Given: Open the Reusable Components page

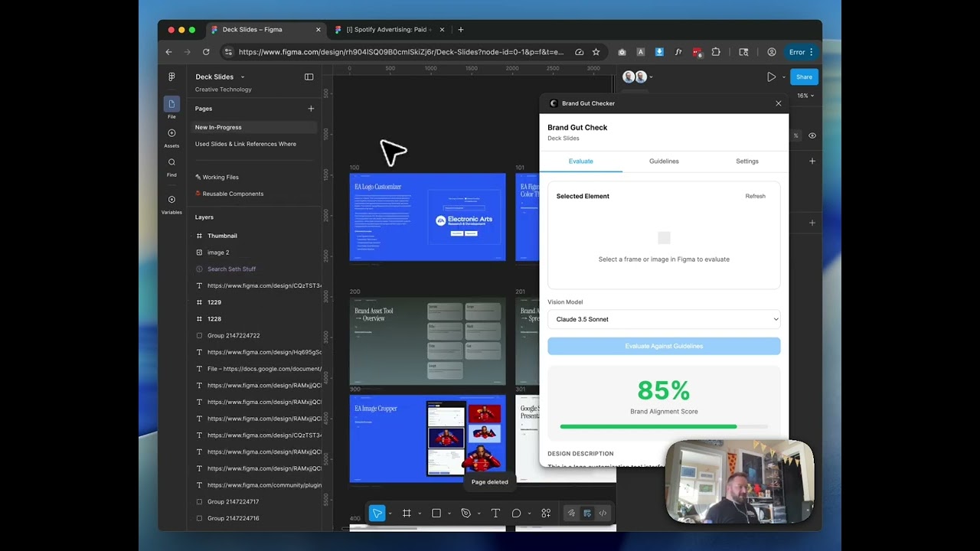Looking at the screenshot, I should click(233, 194).
